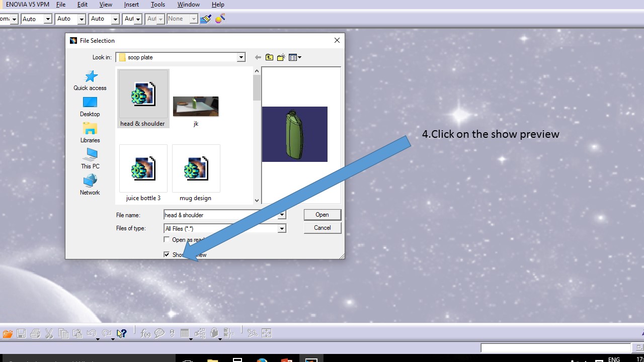Click the measure icon beside fit-all icon
Viewport: 644px width, 362px height.
[253, 333]
